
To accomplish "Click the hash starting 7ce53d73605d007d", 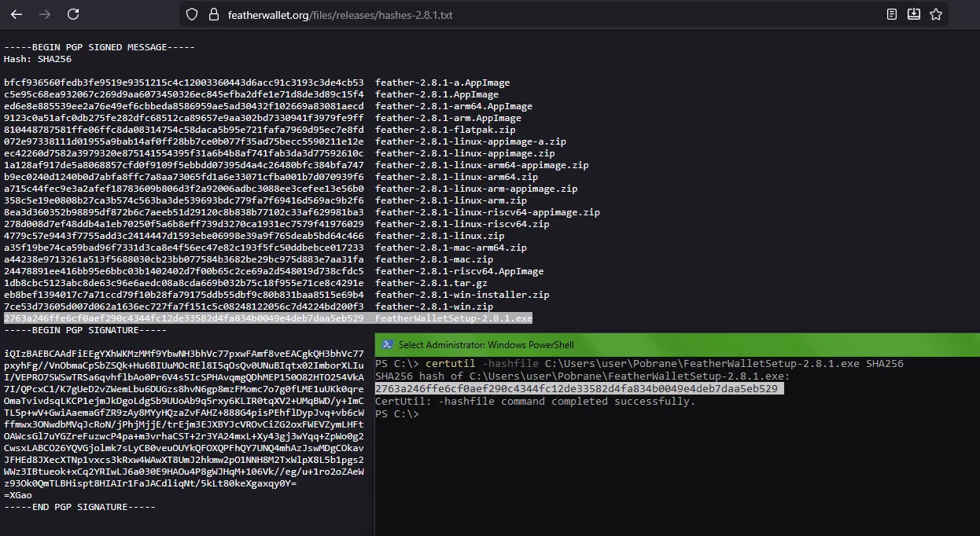I will (184, 307).
